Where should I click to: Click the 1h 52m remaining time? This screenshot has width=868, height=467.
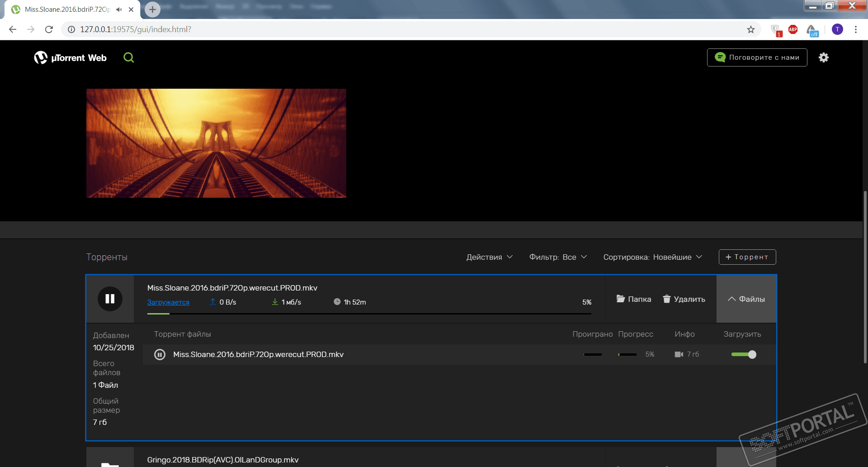click(x=355, y=302)
